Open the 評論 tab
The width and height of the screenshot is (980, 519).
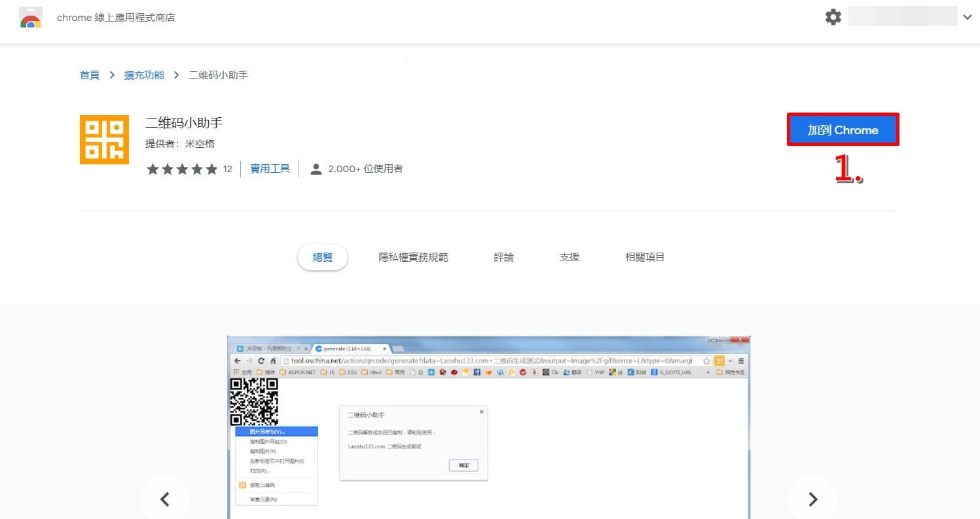click(x=504, y=257)
